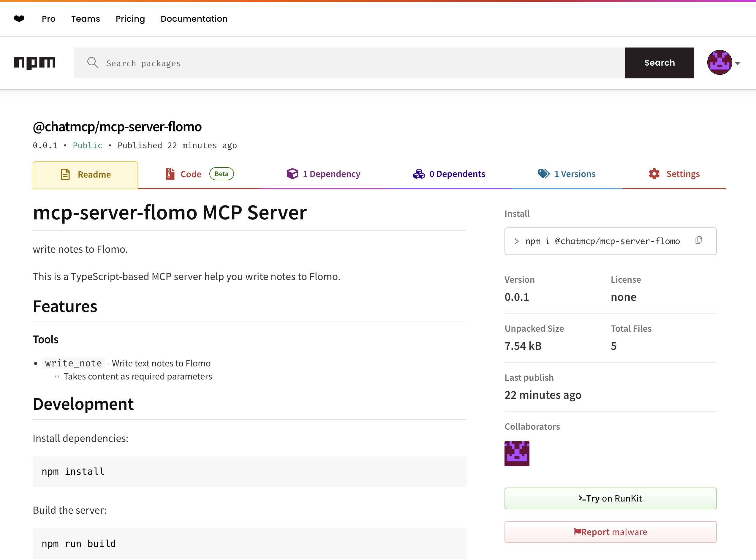Click the user avatar in header
This screenshot has height=560, width=756.
tap(719, 62)
